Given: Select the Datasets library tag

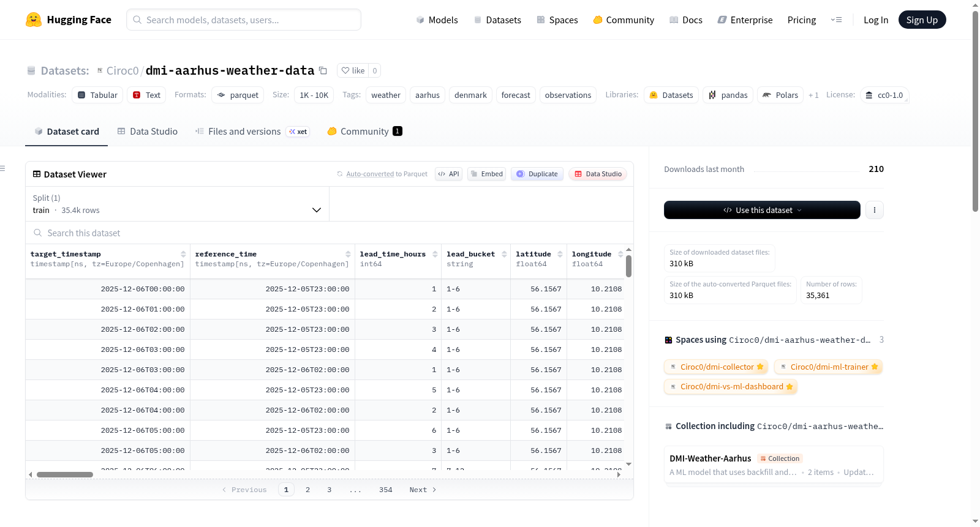Looking at the screenshot, I should point(671,95).
